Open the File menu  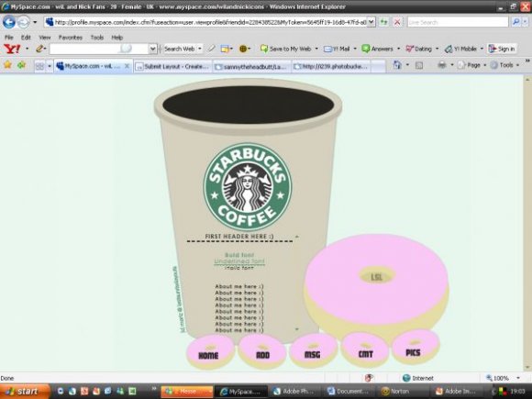9,38
